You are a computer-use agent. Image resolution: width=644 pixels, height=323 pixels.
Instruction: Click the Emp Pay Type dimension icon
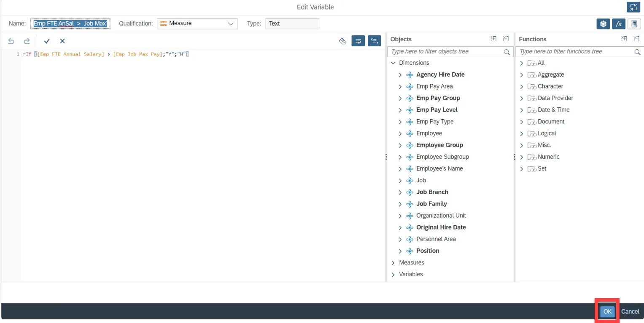(x=409, y=122)
